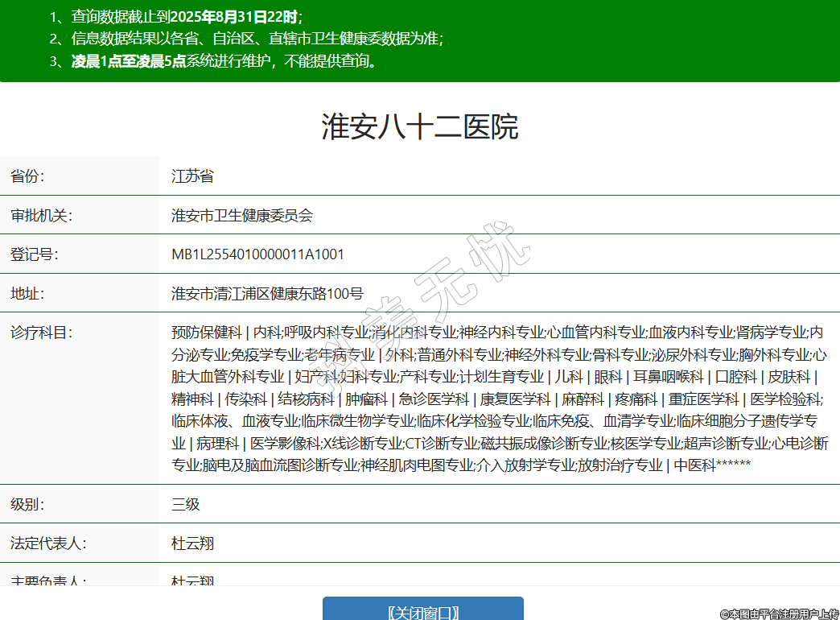Click the 地址 row label
The width and height of the screenshot is (840, 620).
click(x=27, y=293)
